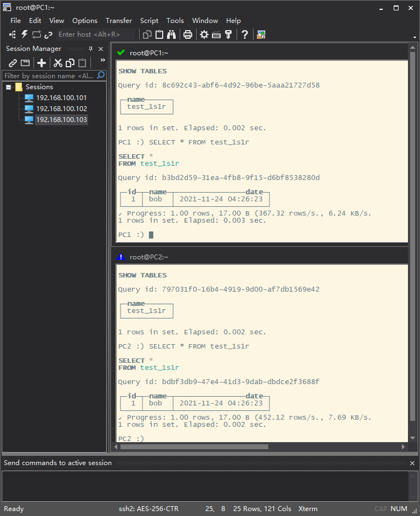This screenshot has width=420, height=516.
Task: Click the Disconnect chain-link icon in main toolbar
Action: pyautogui.click(x=48, y=34)
